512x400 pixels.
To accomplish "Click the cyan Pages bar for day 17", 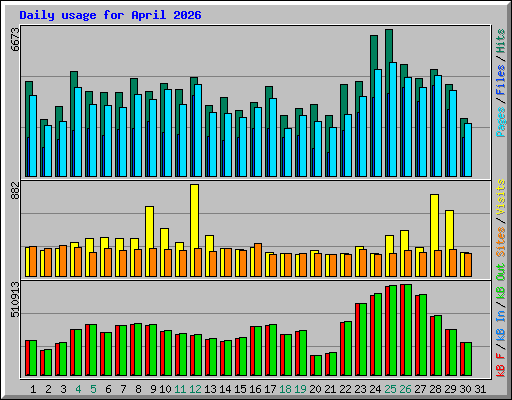I will click(273, 137).
